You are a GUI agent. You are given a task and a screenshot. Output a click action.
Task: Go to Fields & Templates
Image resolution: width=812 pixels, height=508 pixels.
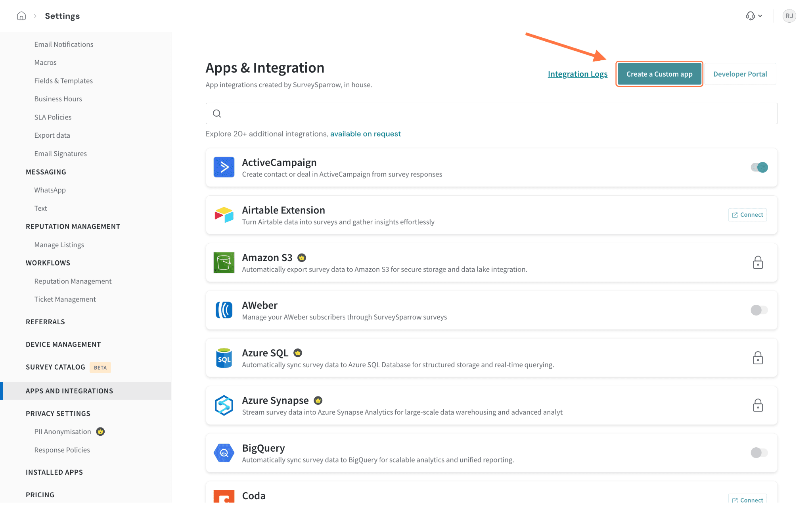coord(63,81)
